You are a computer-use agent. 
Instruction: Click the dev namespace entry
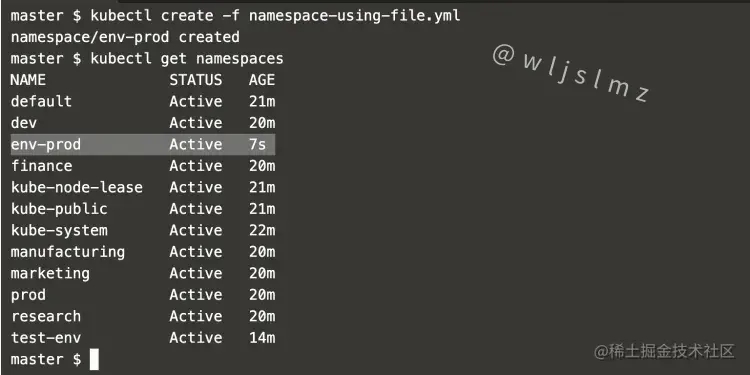pyautogui.click(x=23, y=123)
